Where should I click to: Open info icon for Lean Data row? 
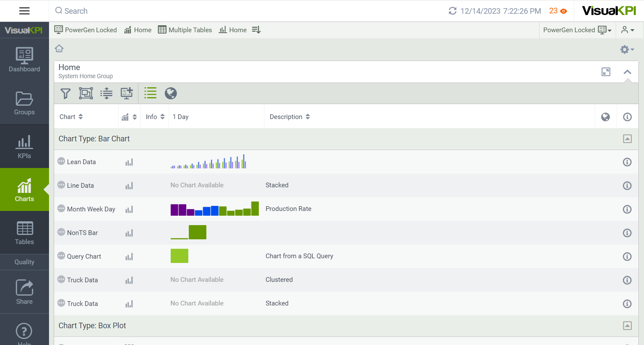point(627,162)
